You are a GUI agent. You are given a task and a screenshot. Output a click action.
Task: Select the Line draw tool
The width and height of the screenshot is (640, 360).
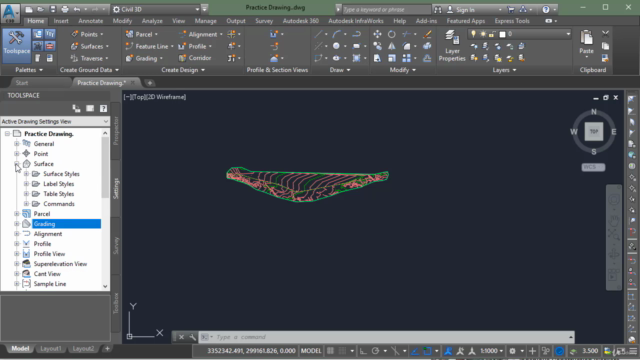(x=318, y=34)
